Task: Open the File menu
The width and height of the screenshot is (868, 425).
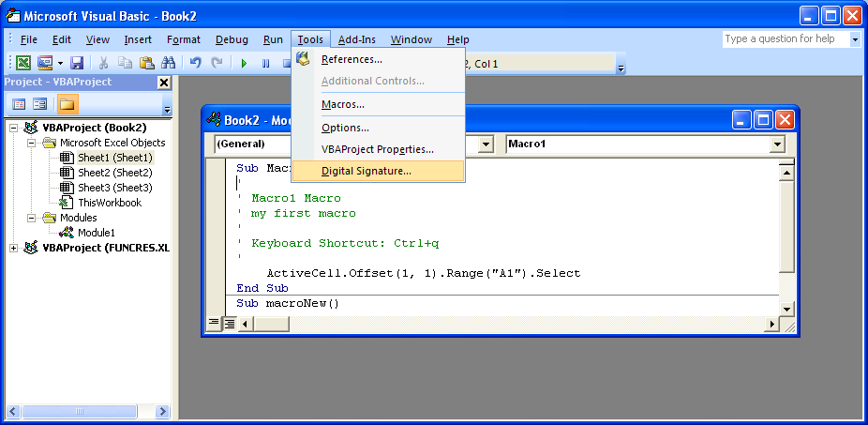Action: coord(29,39)
